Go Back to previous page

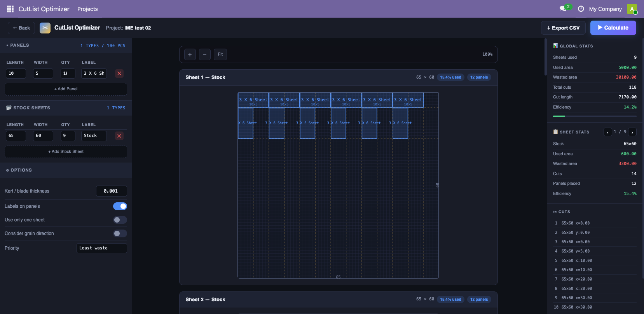[21, 28]
